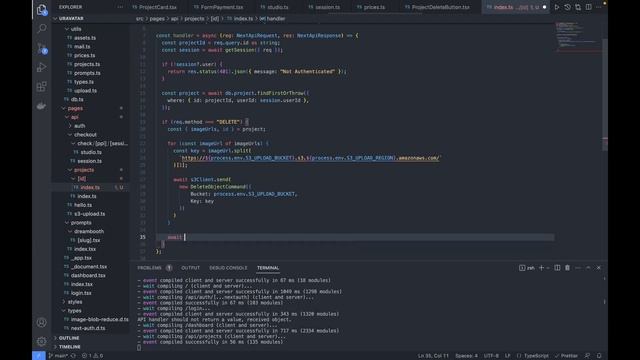
Task: Open the OUTPUT panel tab
Action: click(x=190, y=268)
